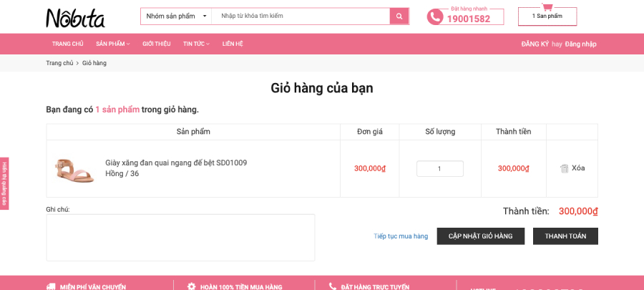Click the magnifier search button
This screenshot has height=290, width=644.
click(399, 16)
